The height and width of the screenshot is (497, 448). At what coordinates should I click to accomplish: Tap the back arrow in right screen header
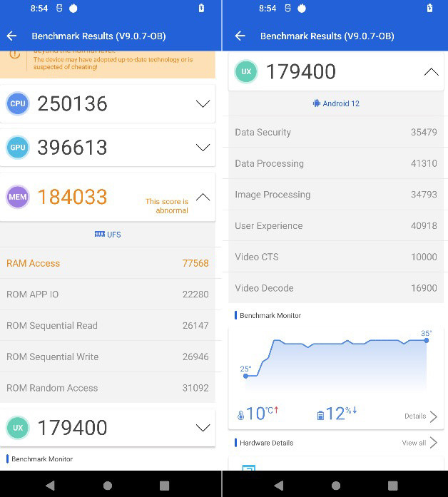pos(240,36)
